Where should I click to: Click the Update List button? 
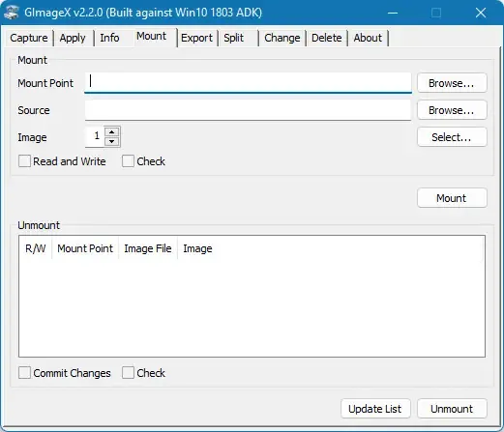tap(375, 409)
